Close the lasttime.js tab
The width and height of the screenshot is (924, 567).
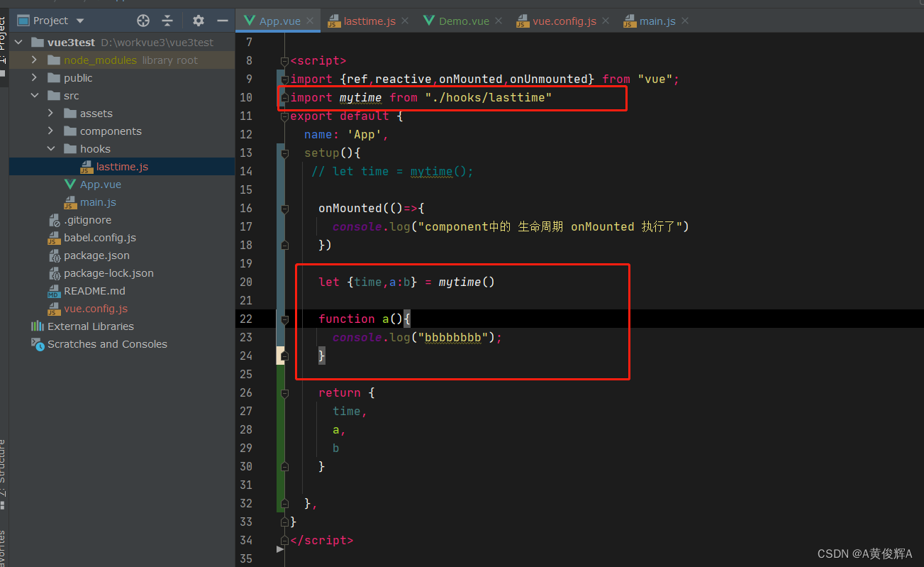(405, 21)
